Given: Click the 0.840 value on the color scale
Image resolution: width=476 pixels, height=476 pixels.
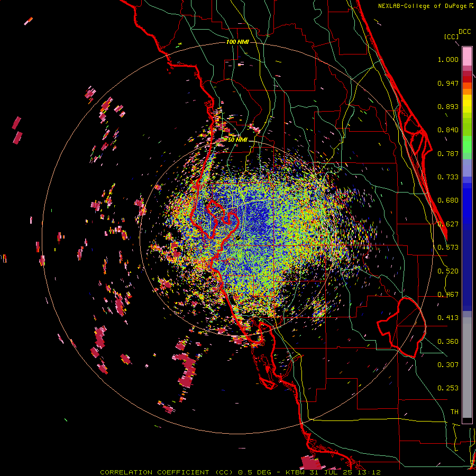Looking at the screenshot, I should [x=448, y=130].
